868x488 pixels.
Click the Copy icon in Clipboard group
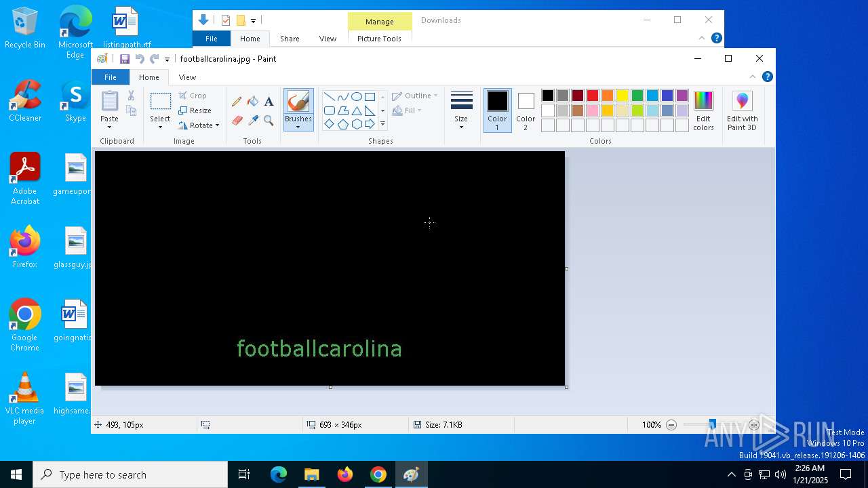pyautogui.click(x=132, y=110)
